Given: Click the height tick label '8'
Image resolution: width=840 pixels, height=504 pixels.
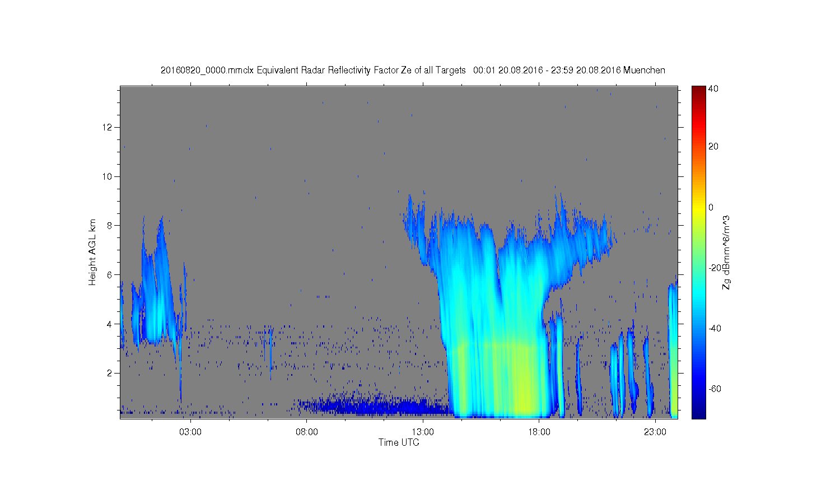Looking at the screenshot, I should tap(110, 226).
